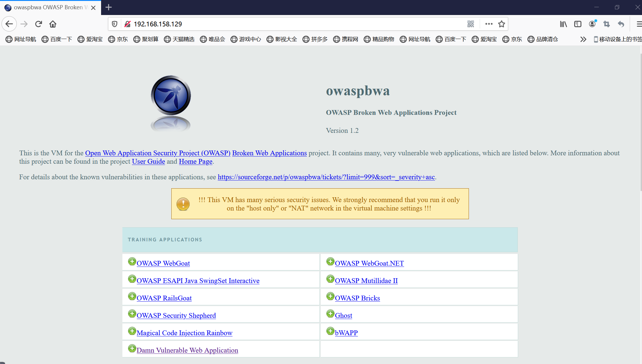The height and width of the screenshot is (364, 642).
Task: Follow the Broken Web Applications link
Action: coord(269,153)
